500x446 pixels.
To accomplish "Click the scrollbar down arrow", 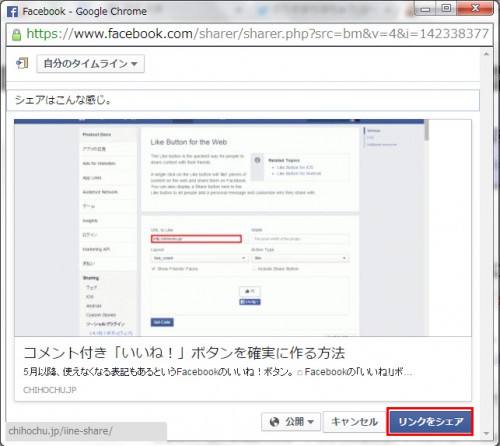I will 486,433.
